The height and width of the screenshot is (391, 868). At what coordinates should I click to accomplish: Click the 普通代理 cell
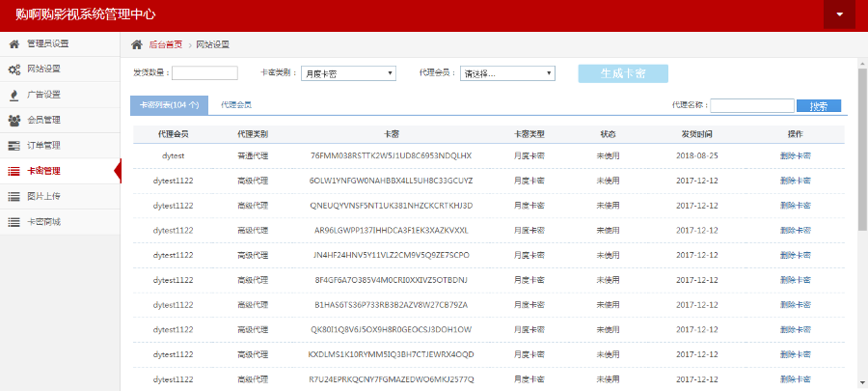click(x=253, y=155)
